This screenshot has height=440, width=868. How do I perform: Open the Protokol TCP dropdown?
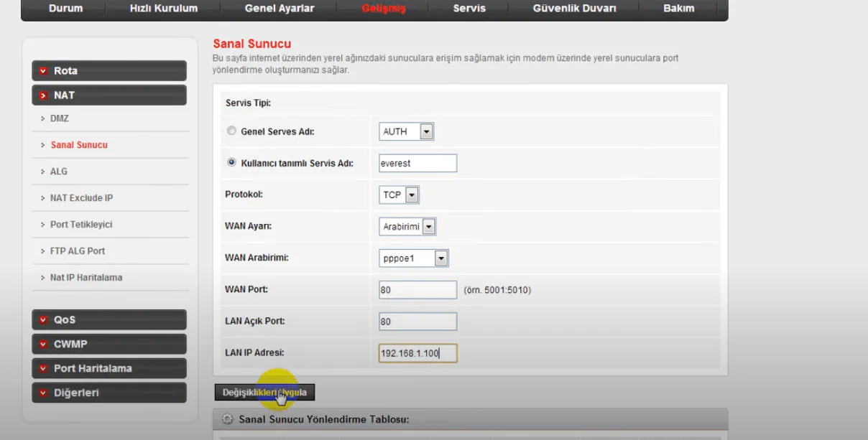pos(412,195)
